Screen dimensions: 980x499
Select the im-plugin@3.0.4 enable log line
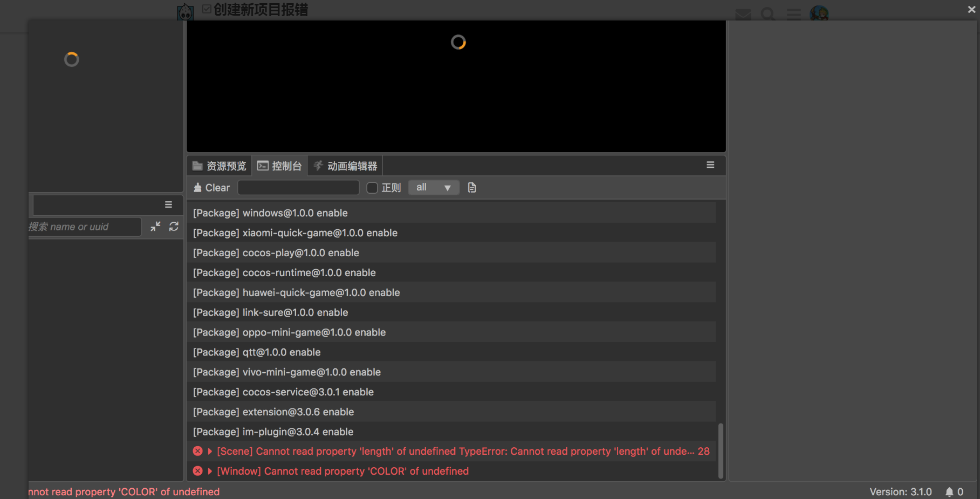(451, 432)
